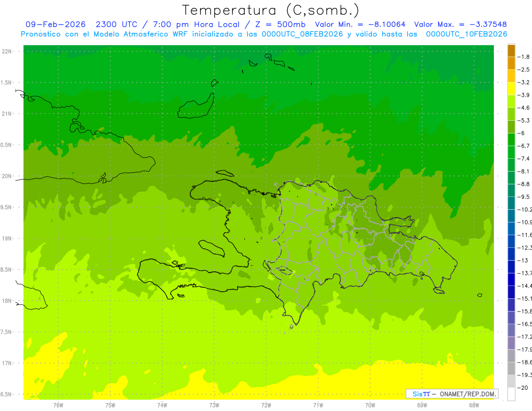The height and width of the screenshot is (411, 532).
Task: Click the '17N' latitude axis label
Action: tap(7, 363)
